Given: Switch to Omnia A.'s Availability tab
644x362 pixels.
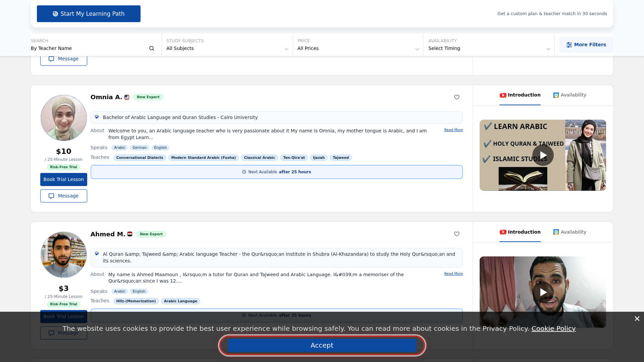Looking at the screenshot, I should (570, 95).
